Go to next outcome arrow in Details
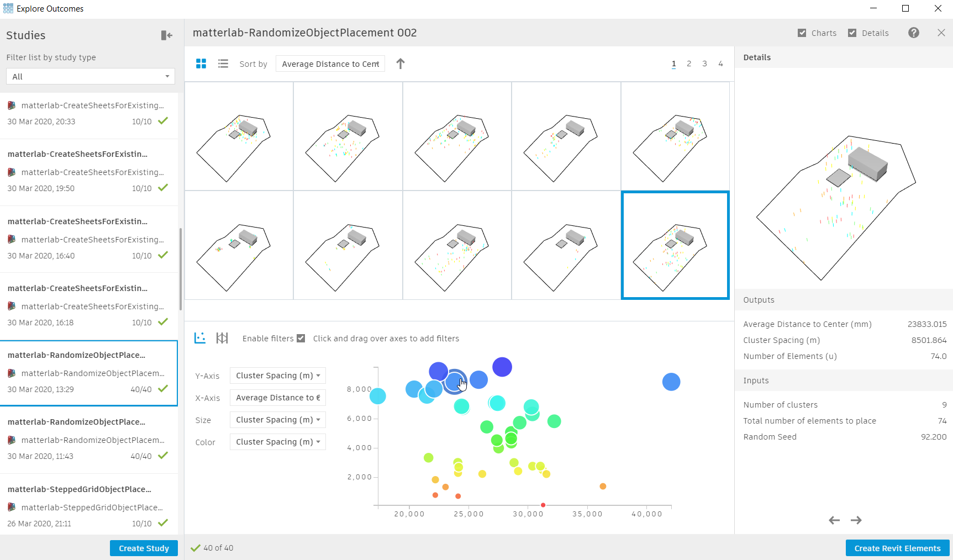Viewport: 953px width, 560px height. 856,520
